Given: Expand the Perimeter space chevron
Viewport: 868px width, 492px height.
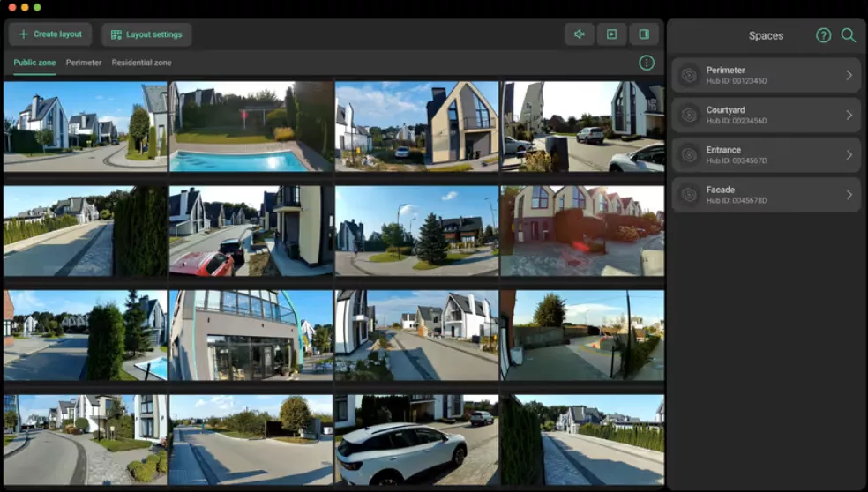Looking at the screenshot, I should point(849,76).
